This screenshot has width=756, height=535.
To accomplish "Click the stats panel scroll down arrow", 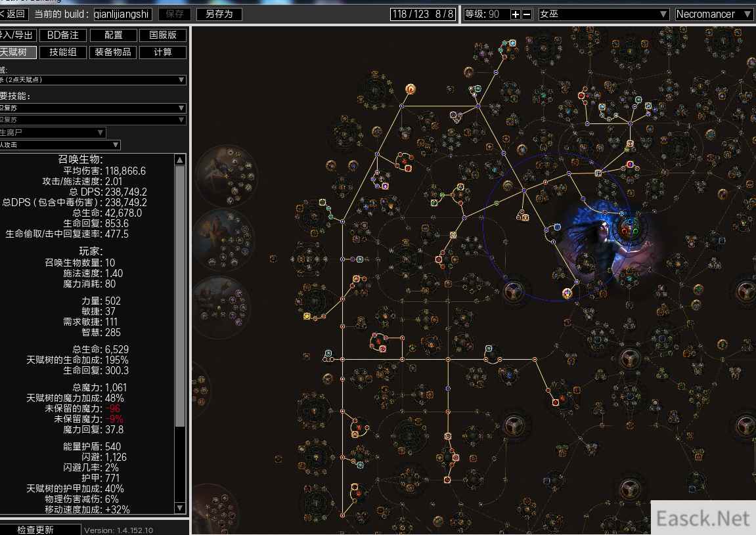I will [180, 508].
